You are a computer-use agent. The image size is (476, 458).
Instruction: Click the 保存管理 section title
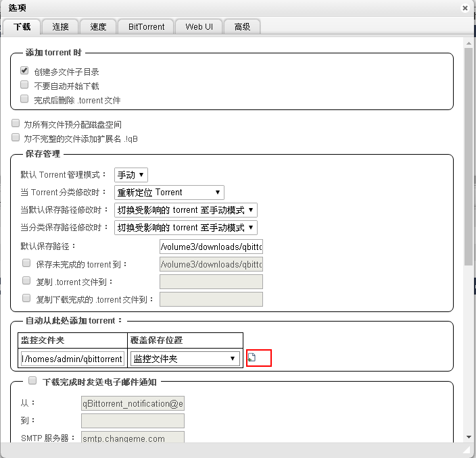point(43,154)
